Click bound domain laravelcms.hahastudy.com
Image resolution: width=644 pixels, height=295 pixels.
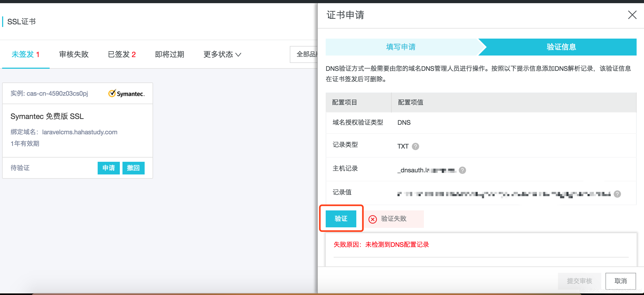[x=80, y=132]
